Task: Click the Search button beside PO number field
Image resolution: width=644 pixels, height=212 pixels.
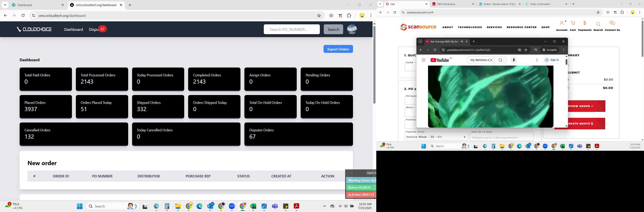Action: pos(333,29)
